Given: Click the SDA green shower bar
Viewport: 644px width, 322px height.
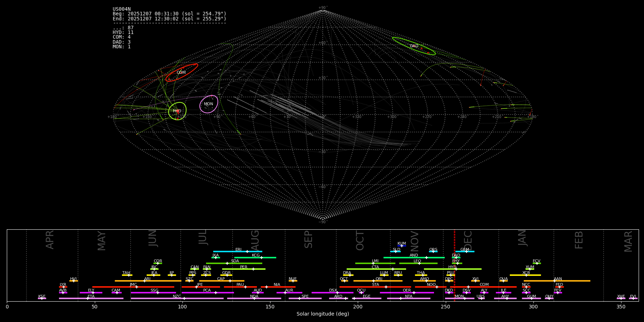Looking at the screenshot, I should coord(234,263).
